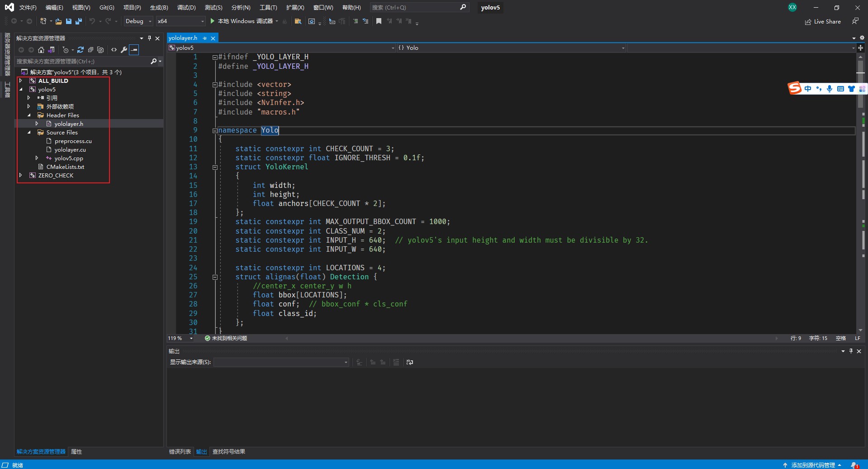Screen dimensions: 868x469
Task: Open the 119 % zoom level dropdown
Action: point(191,338)
